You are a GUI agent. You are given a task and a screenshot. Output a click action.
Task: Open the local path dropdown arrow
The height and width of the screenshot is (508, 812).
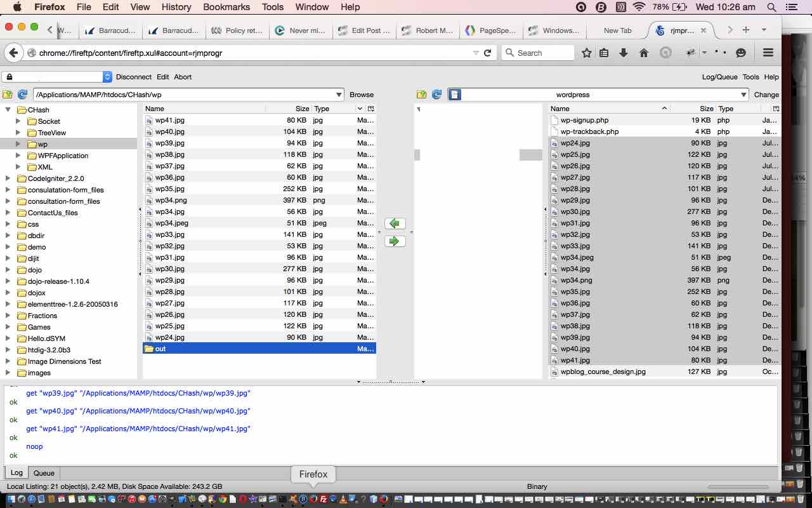339,95
